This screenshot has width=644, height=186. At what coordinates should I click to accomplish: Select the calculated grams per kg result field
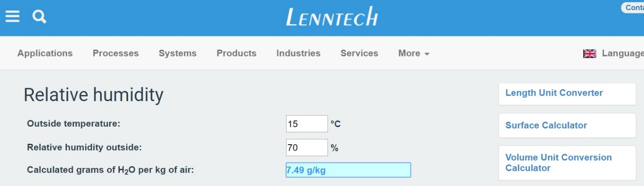[348, 170]
